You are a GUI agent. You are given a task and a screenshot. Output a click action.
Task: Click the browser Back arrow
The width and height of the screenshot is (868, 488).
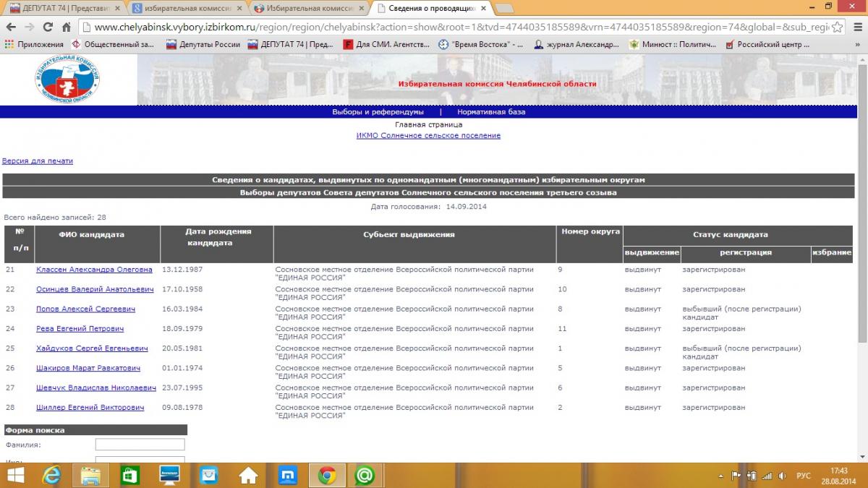pos(10,27)
